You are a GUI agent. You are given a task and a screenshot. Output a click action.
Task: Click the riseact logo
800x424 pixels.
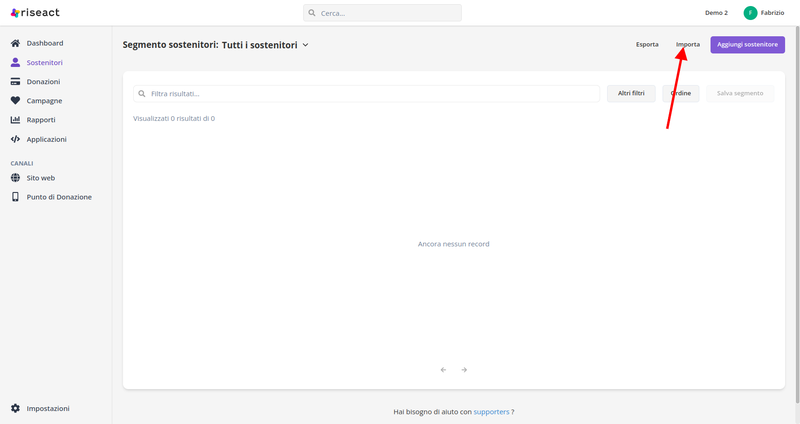click(36, 13)
